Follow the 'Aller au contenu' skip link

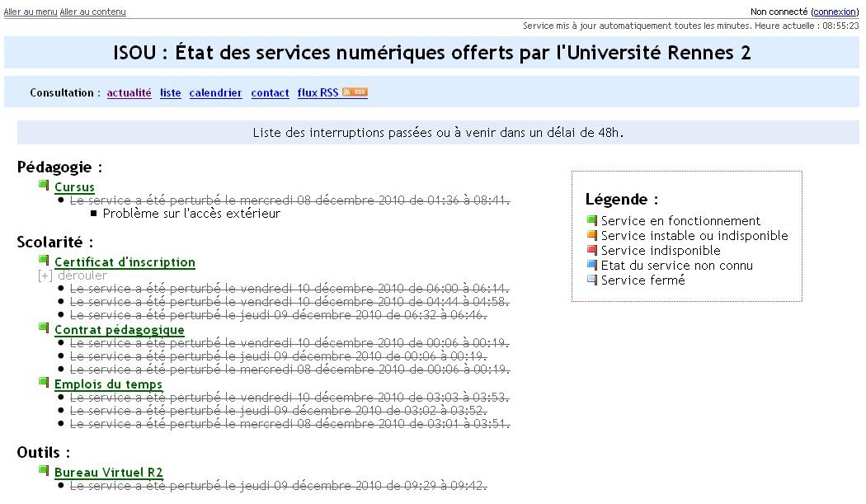[93, 12]
